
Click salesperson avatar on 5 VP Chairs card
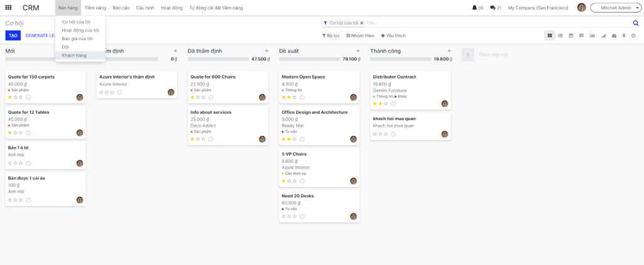point(353,181)
